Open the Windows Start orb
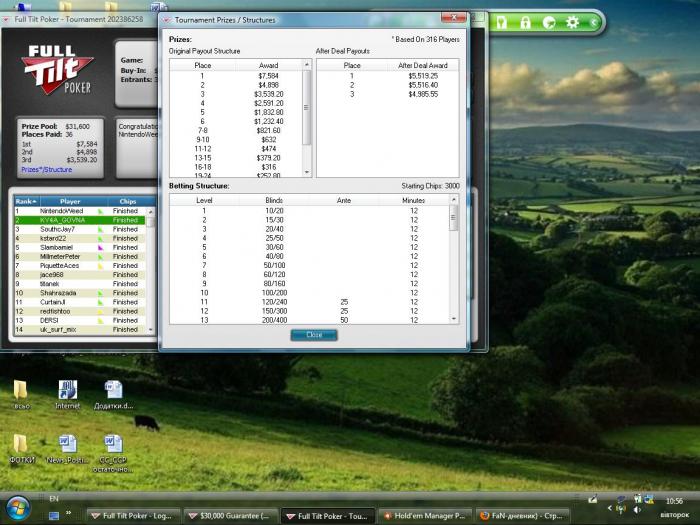This screenshot has height=525, width=700. point(18,509)
